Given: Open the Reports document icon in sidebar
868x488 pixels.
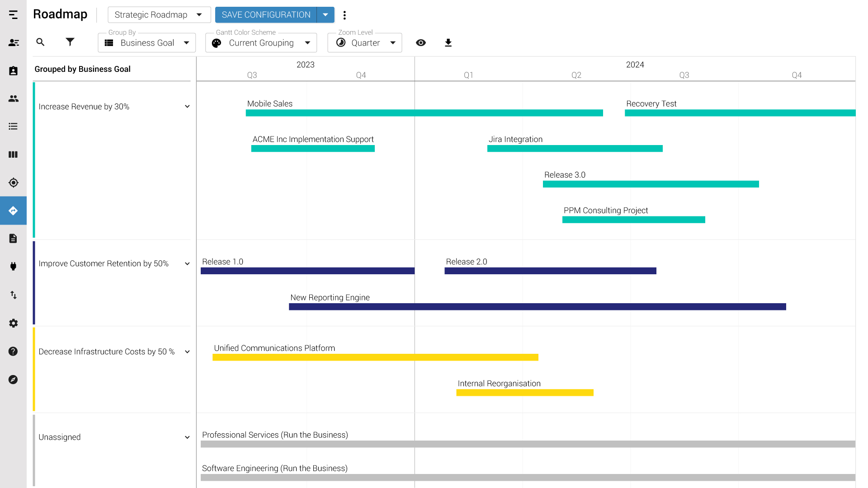Looking at the screenshot, I should coord(13,238).
